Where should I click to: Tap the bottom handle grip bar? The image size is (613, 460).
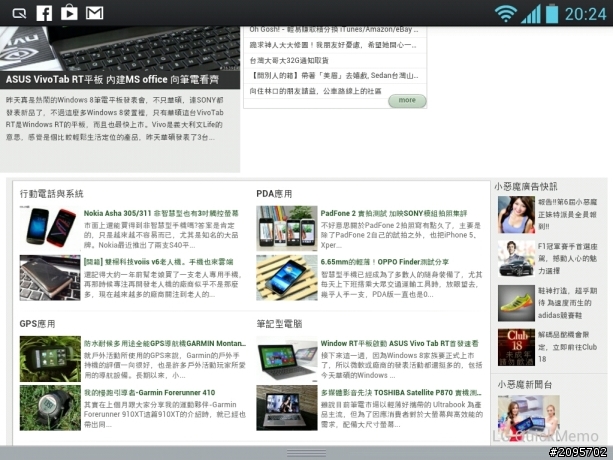(x=306, y=453)
